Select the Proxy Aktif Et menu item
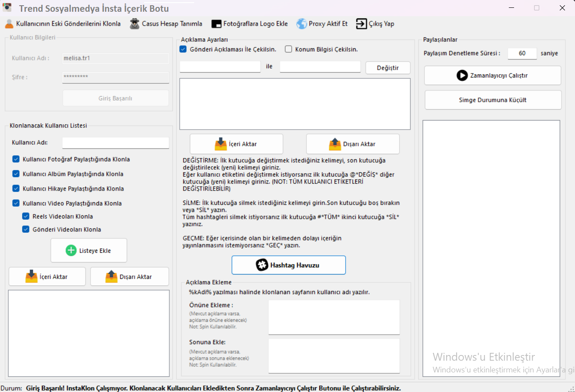 (328, 24)
